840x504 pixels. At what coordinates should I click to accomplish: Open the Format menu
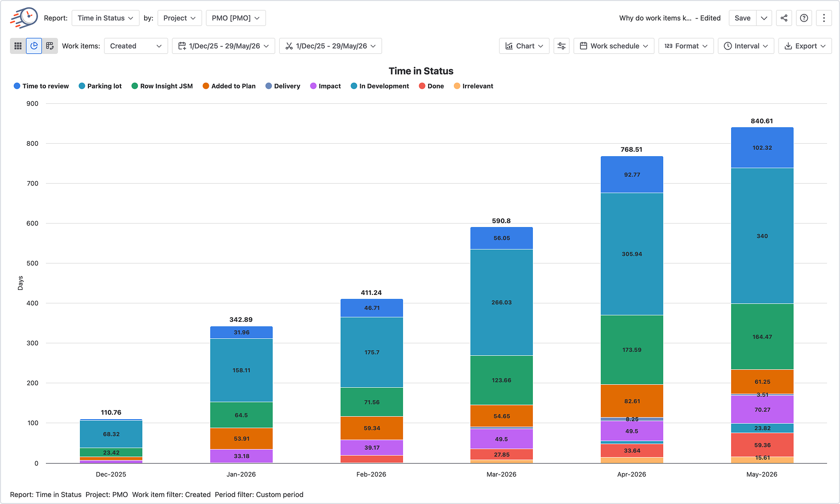click(x=686, y=46)
